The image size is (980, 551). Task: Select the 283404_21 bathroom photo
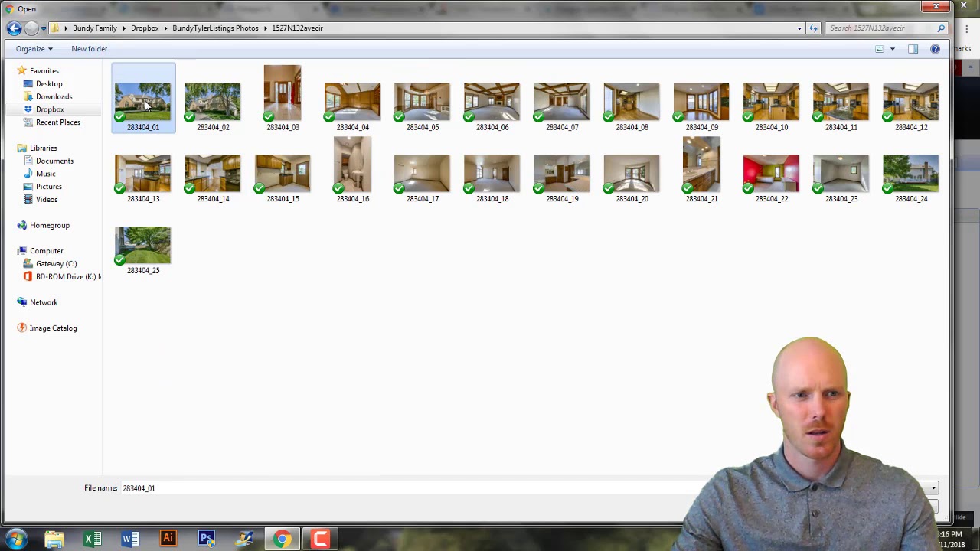(701, 165)
